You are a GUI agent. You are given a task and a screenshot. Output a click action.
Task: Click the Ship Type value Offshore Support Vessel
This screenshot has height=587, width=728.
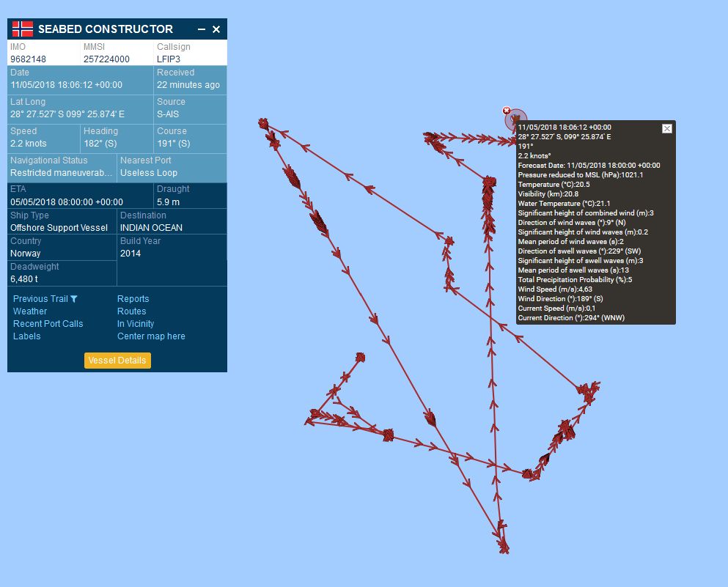pyautogui.click(x=59, y=228)
